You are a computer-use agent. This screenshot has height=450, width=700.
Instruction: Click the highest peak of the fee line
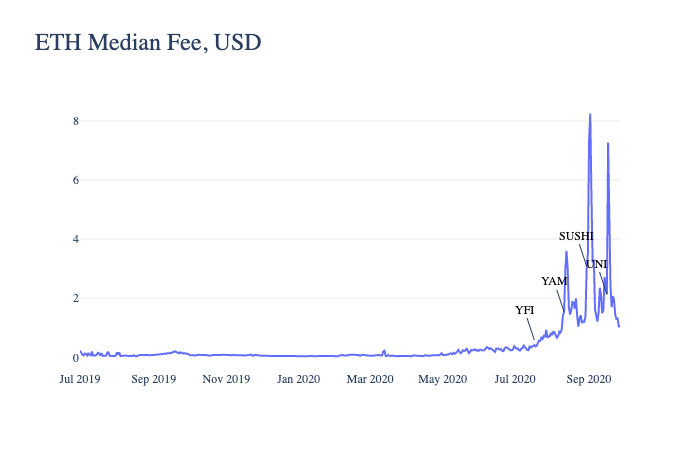(x=590, y=115)
